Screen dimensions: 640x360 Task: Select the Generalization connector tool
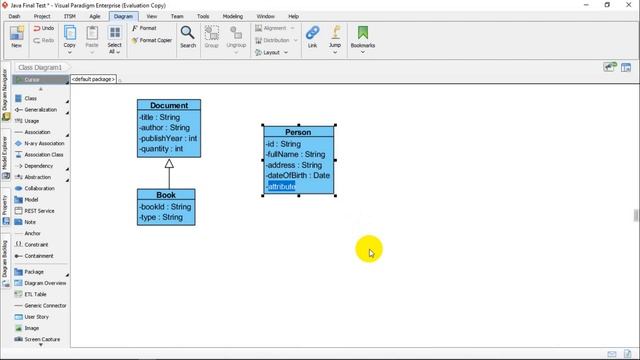40,110
